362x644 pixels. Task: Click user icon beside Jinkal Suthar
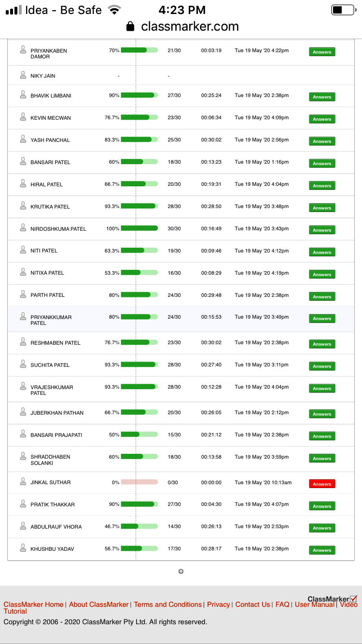pyautogui.click(x=23, y=481)
